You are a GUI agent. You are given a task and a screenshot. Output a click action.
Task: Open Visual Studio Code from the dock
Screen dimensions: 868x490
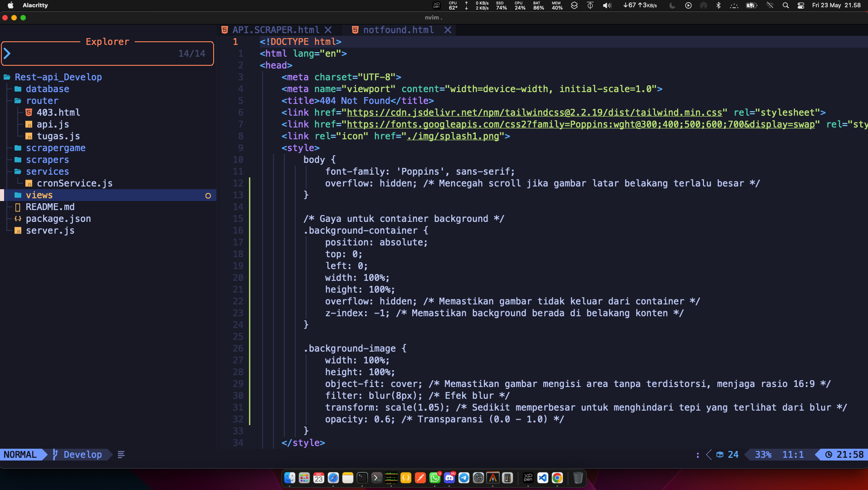(x=543, y=478)
